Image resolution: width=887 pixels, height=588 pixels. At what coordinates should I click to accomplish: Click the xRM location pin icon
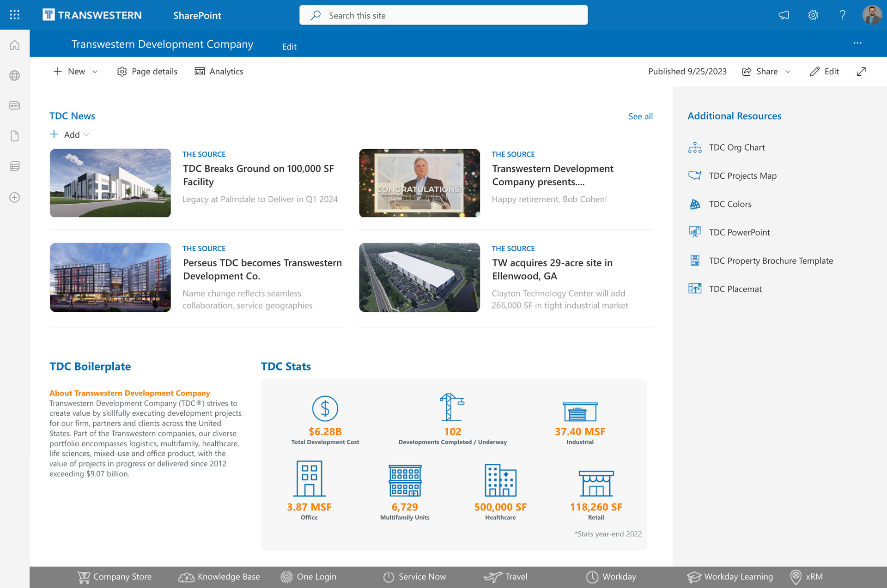(796, 577)
